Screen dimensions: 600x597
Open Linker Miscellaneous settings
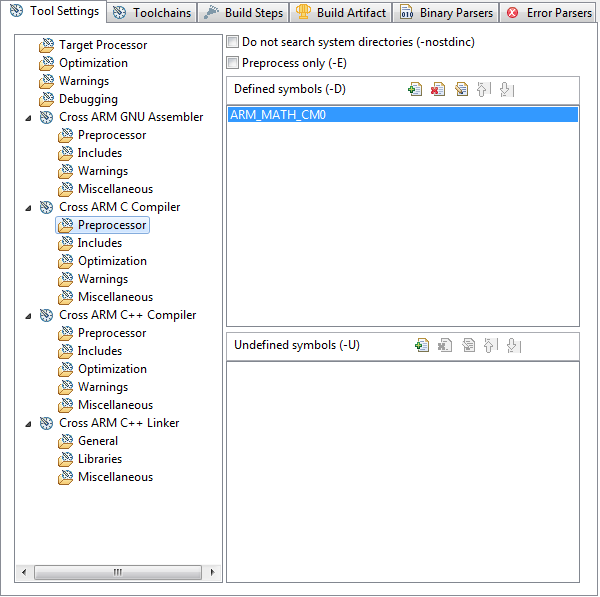click(x=106, y=477)
